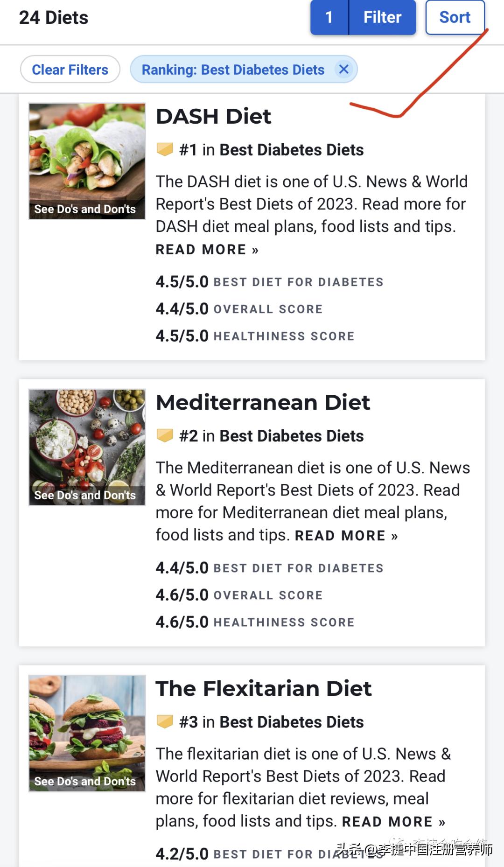The height and width of the screenshot is (867, 504).
Task: Click the DASH Diet title
Action: 213,116
